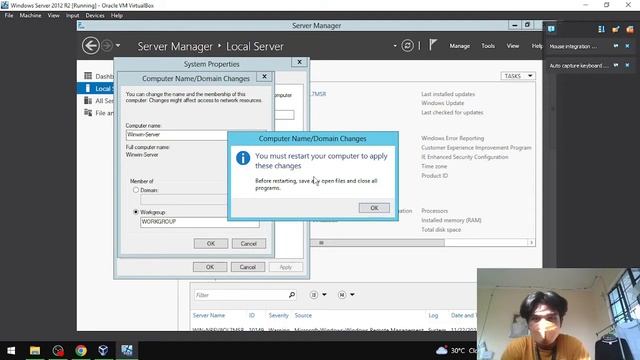
Task: Open the notifications flag icon
Action: (433, 45)
